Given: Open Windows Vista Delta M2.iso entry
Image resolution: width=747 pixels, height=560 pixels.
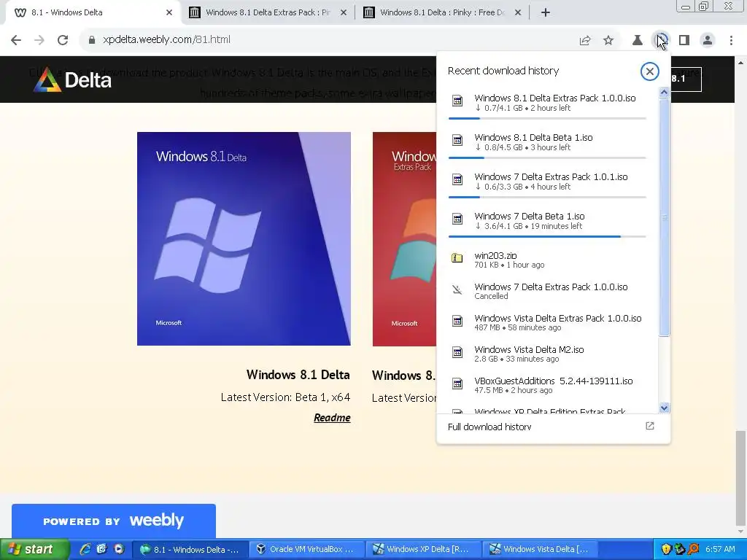Looking at the screenshot, I should [547, 354].
